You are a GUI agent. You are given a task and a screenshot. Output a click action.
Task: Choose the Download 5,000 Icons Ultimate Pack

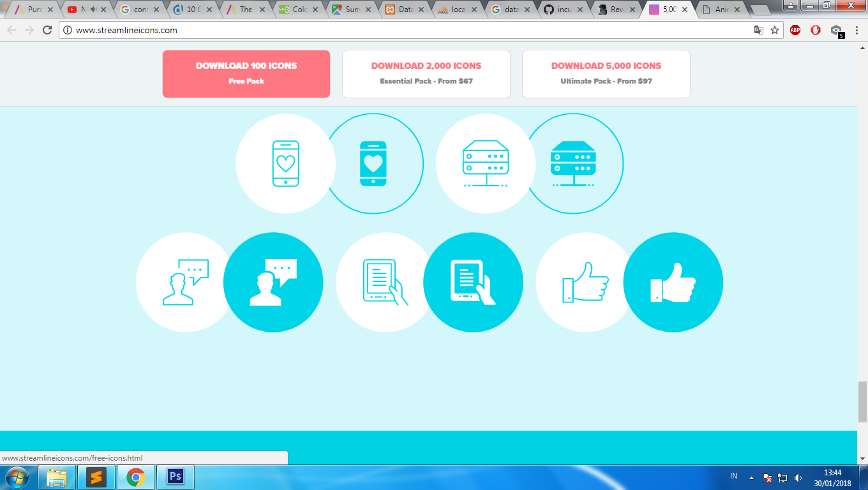pyautogui.click(x=606, y=74)
